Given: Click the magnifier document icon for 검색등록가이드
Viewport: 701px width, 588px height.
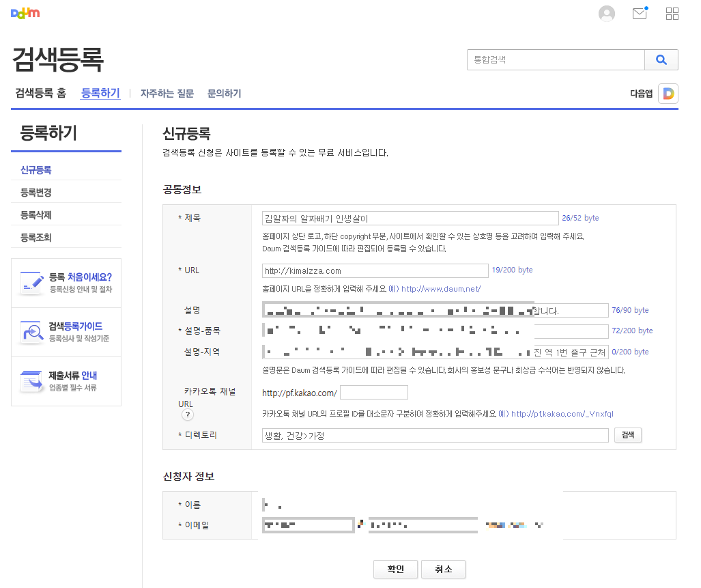Looking at the screenshot, I should tap(30, 331).
